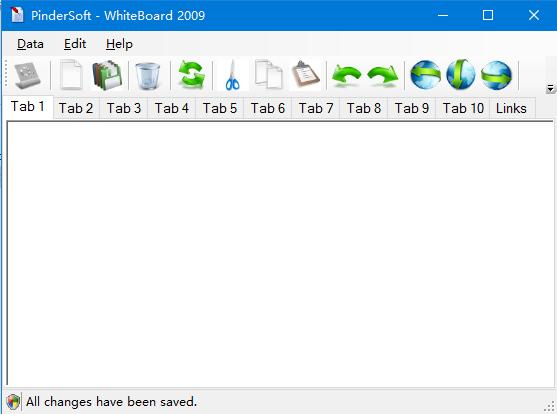The image size is (557, 414).
Task: Switch to Tab 7
Action: click(x=316, y=108)
